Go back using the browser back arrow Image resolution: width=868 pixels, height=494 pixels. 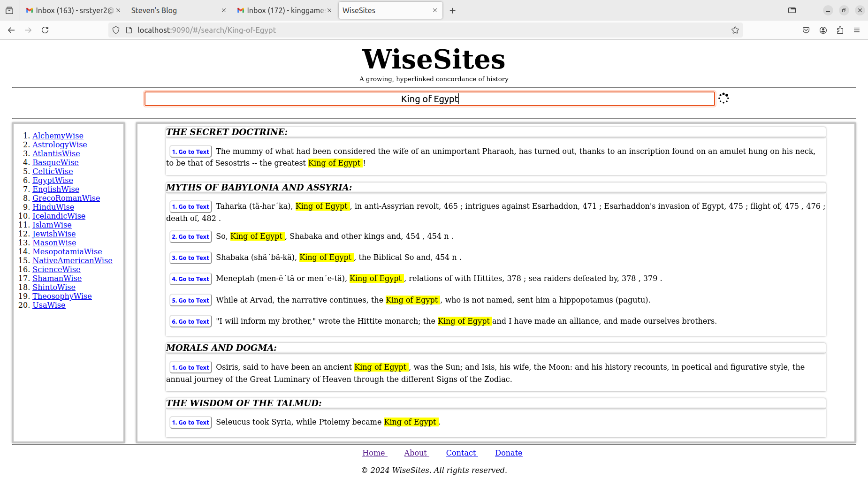tap(11, 30)
